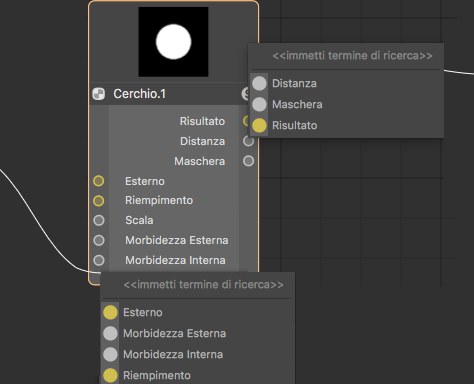The height and width of the screenshot is (384, 474).
Task: Click the Scala input port circle
Action: point(99,220)
